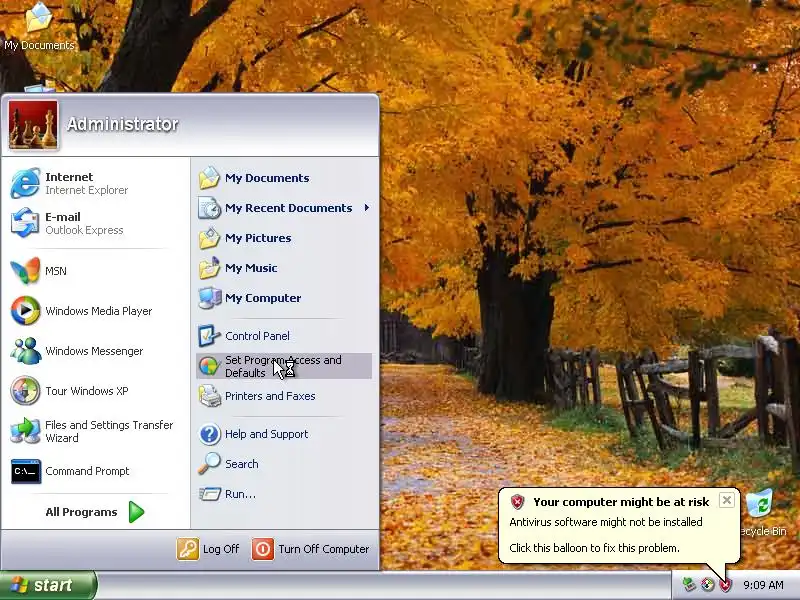This screenshot has width=800, height=600.
Task: Click the 9:09 AM taskbar clock
Action: pyautogui.click(x=763, y=585)
